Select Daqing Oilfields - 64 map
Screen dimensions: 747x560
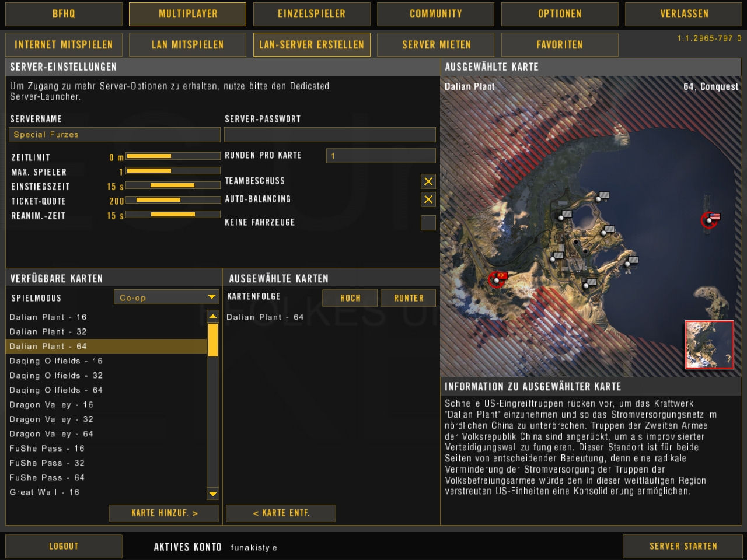(x=106, y=390)
